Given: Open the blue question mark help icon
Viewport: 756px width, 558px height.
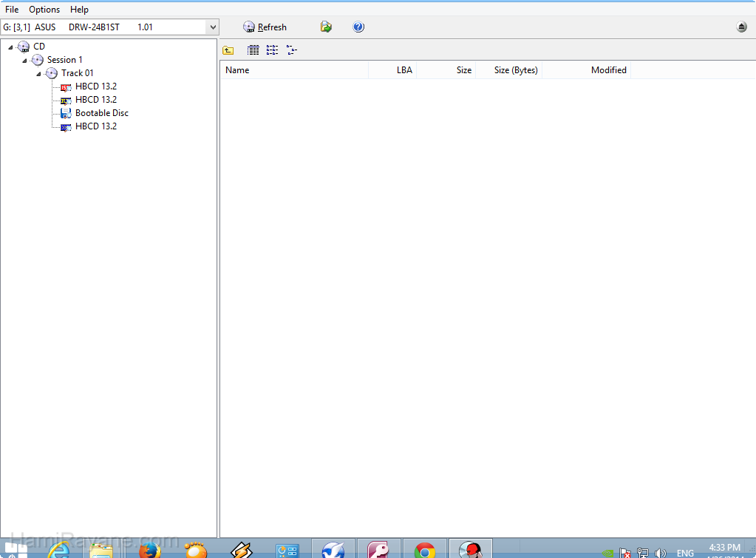Looking at the screenshot, I should point(358,27).
